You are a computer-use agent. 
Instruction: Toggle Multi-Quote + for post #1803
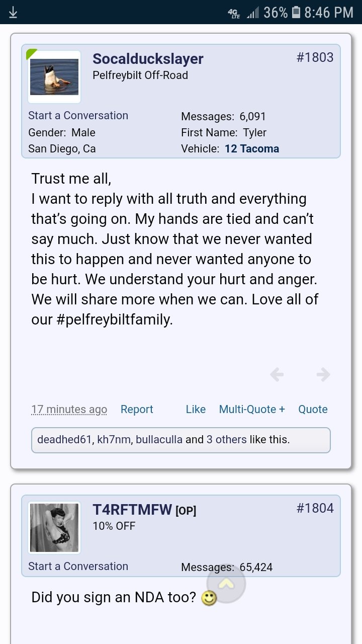coord(252,410)
